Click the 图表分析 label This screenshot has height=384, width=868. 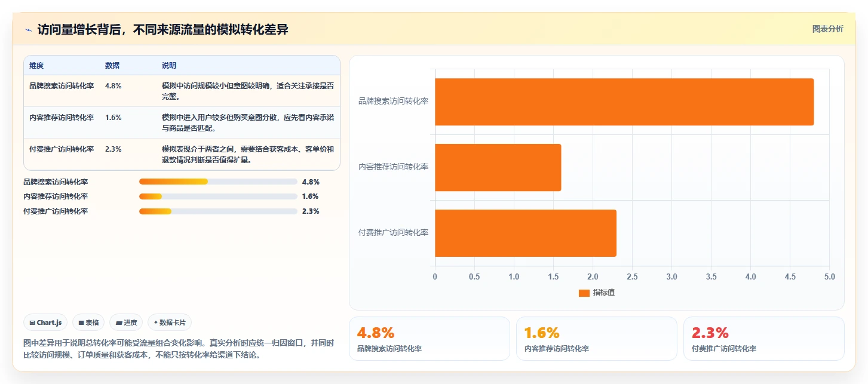tap(827, 29)
